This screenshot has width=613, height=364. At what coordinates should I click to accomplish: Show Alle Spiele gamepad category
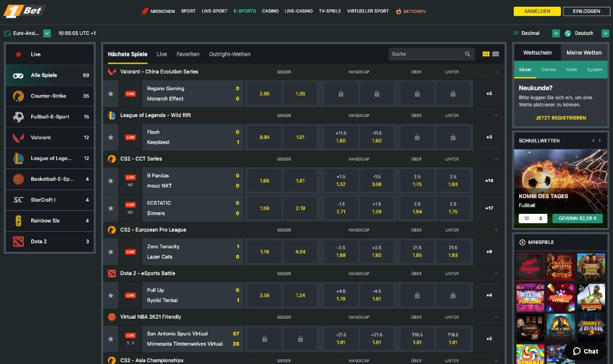[50, 75]
